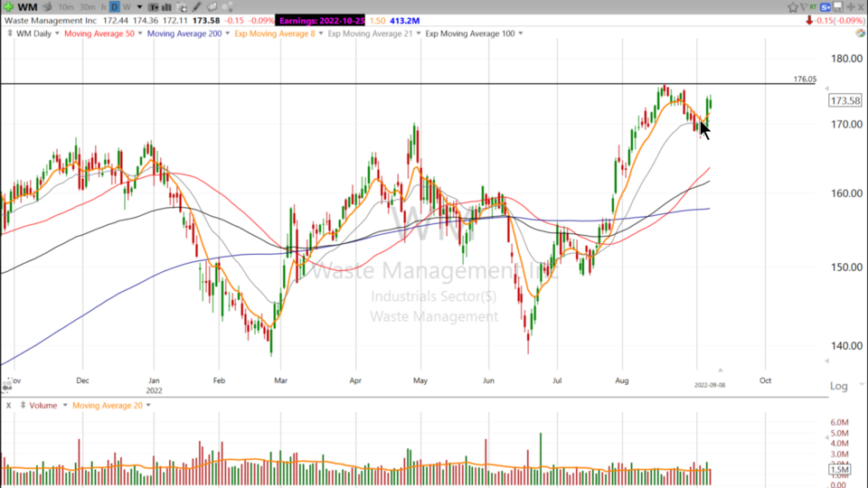Click the add indicator icon
Image resolution: width=868 pixels, height=488 pixels.
point(182,7)
